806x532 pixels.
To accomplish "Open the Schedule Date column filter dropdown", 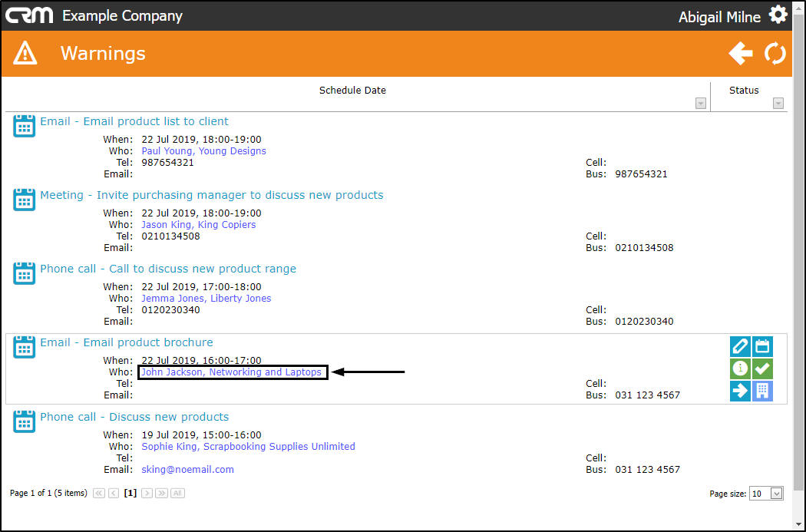I will 700,104.
